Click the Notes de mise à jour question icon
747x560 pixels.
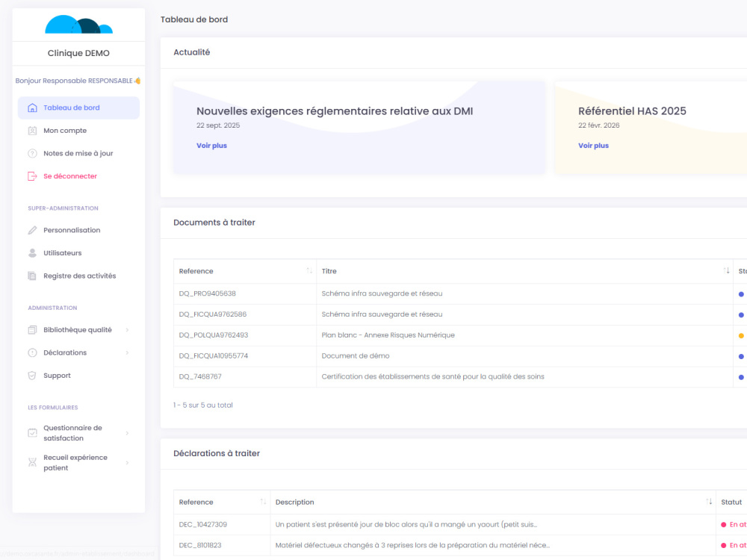point(32,153)
